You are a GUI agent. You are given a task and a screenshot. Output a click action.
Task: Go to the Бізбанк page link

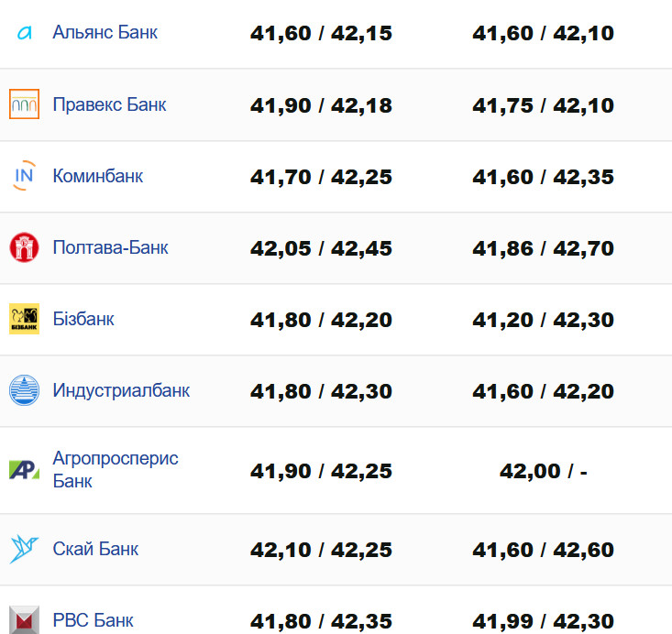coord(83,319)
